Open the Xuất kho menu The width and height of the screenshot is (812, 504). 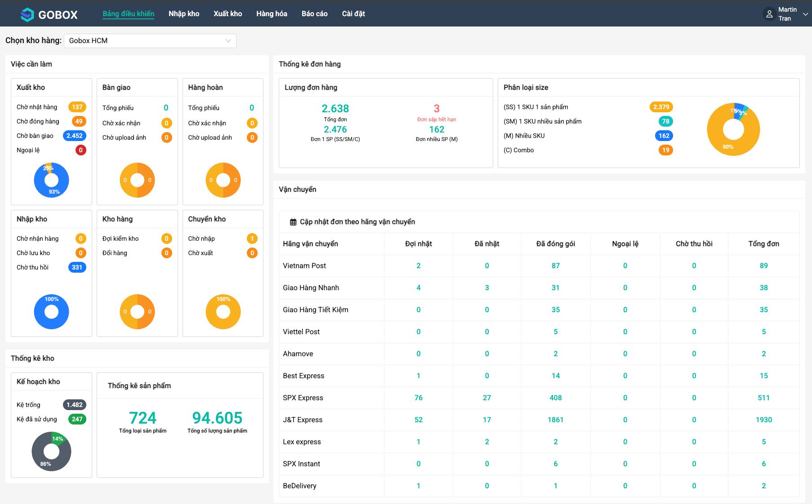click(228, 14)
